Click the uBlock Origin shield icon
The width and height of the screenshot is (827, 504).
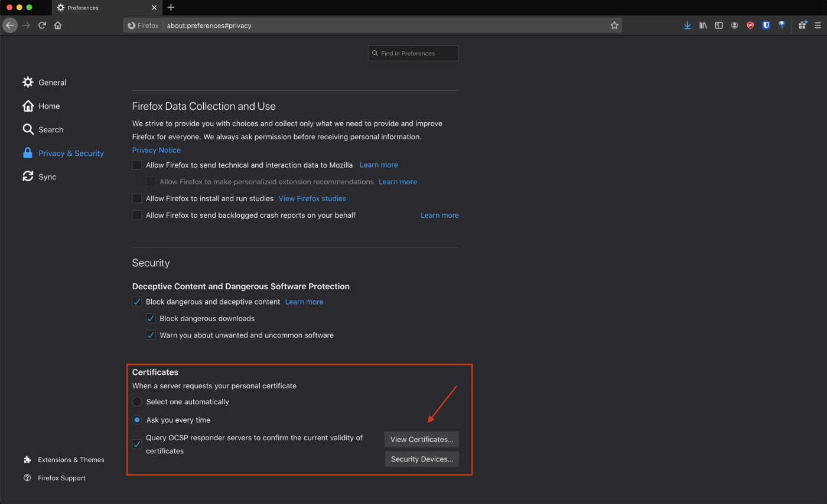[750, 25]
